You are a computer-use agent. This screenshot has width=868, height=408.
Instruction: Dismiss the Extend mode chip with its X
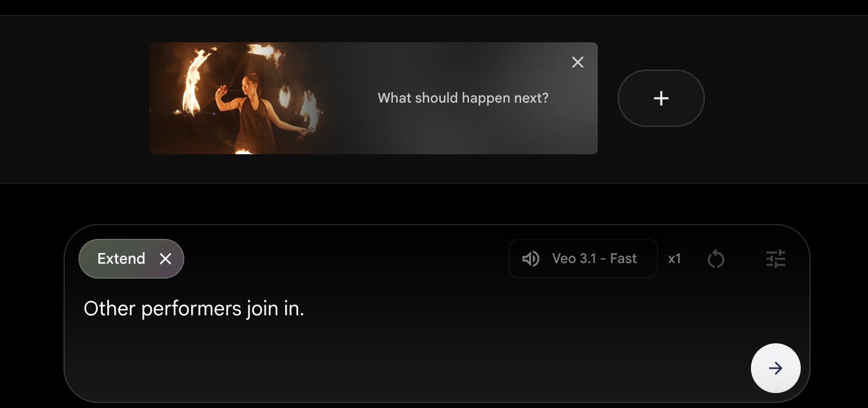click(165, 259)
